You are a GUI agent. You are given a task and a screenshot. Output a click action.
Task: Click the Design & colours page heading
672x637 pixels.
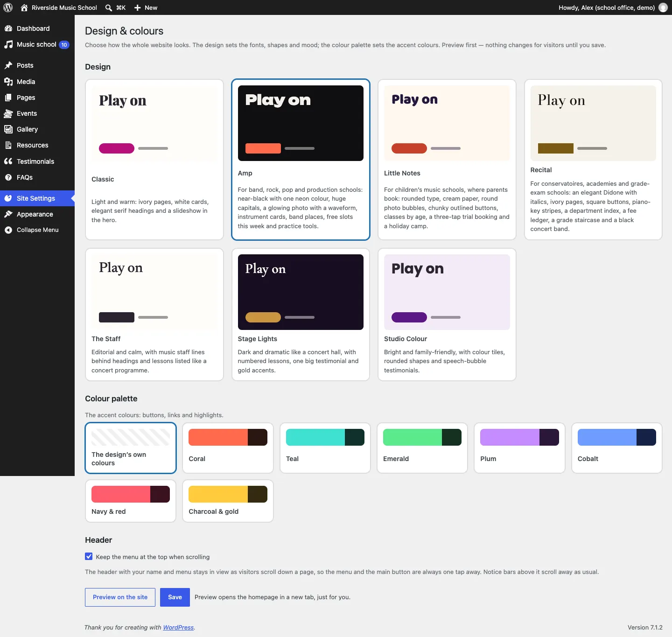(124, 31)
